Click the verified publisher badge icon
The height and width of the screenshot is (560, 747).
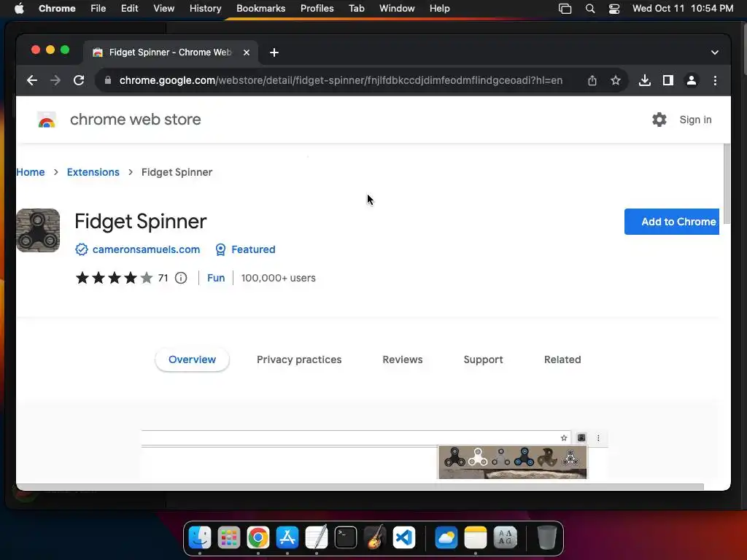pyautogui.click(x=82, y=249)
